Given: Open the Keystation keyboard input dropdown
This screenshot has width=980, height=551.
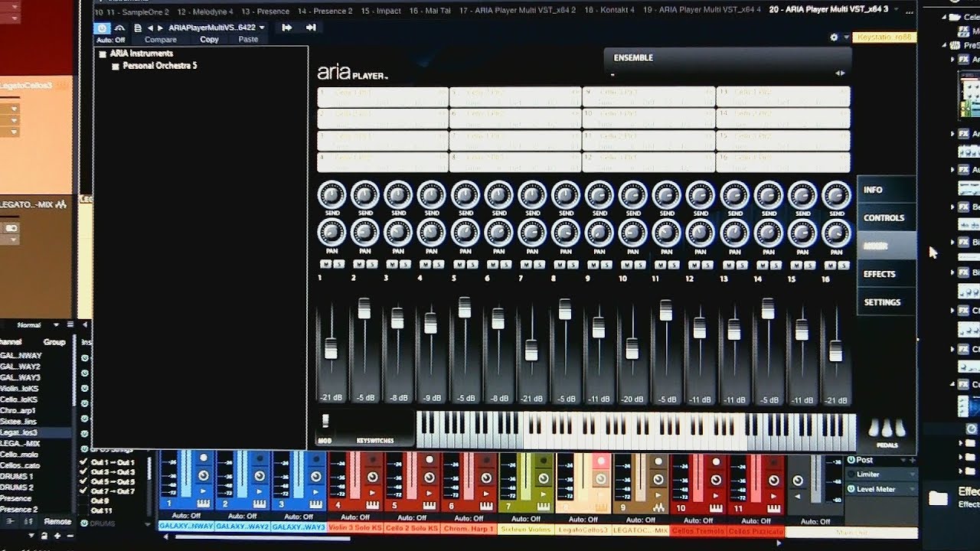Looking at the screenshot, I should click(x=884, y=37).
